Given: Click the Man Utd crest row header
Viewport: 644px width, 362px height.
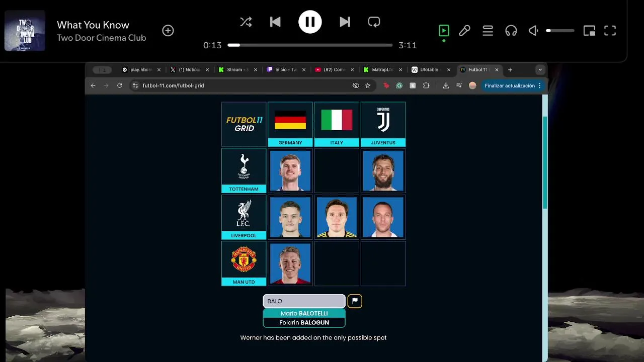Looking at the screenshot, I should [244, 263].
